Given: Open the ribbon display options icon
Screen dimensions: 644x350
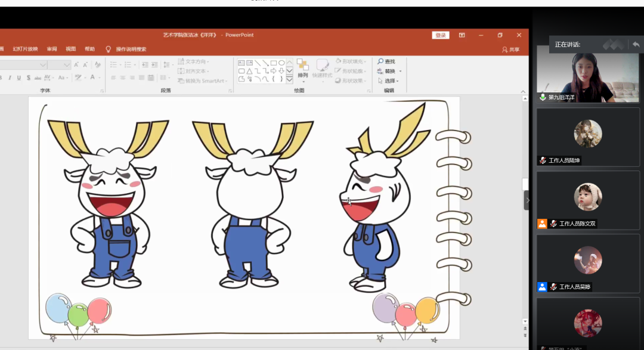Looking at the screenshot, I should [462, 35].
